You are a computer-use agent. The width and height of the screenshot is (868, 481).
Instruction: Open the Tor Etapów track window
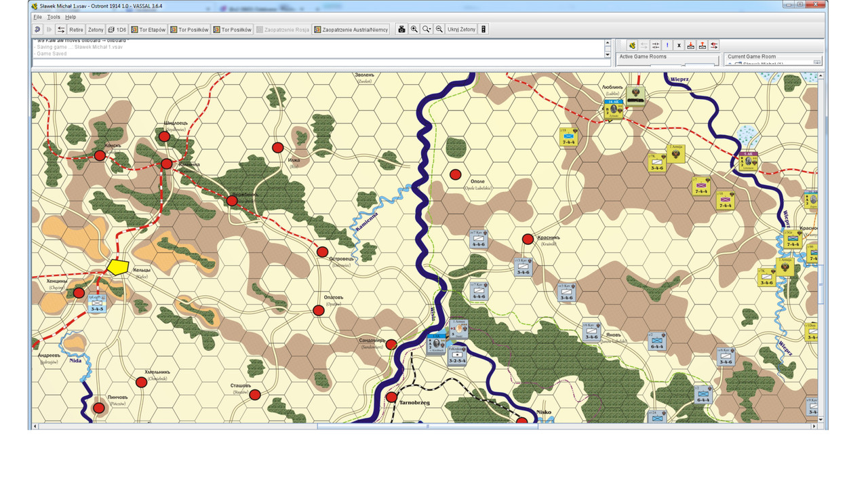(149, 29)
